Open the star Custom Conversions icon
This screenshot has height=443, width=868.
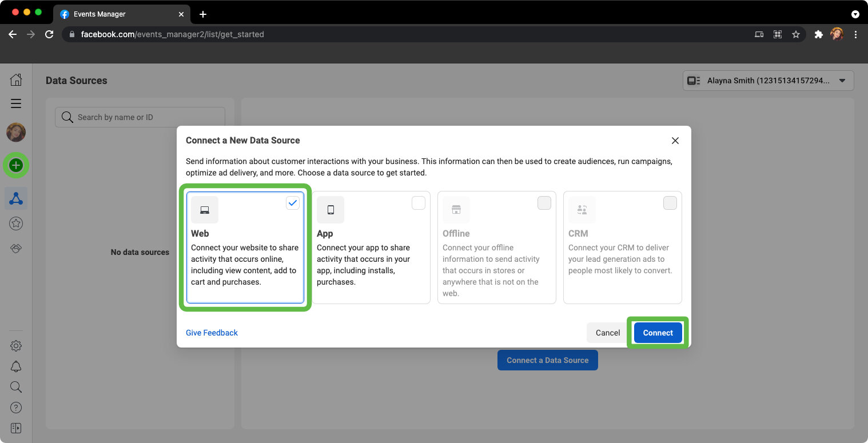coord(16,224)
